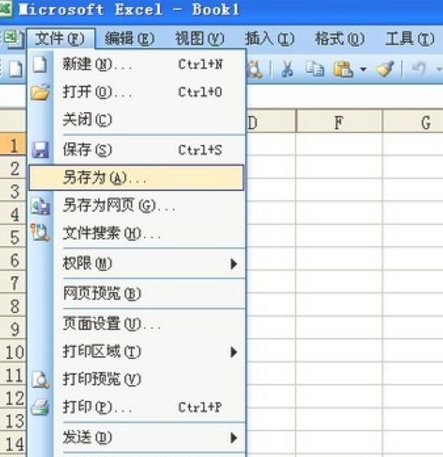This screenshot has width=443, height=457.
Task: Choose 网页预览(B) menu entry
Action: click(x=137, y=293)
